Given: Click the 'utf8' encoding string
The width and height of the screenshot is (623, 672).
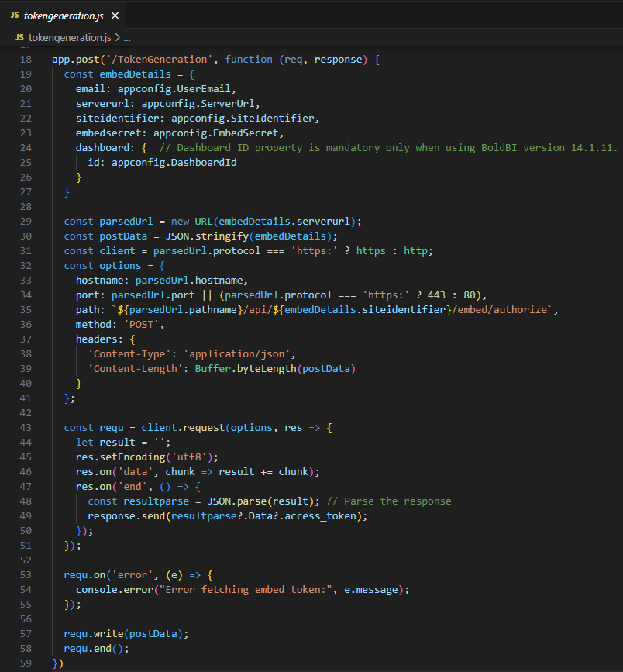Looking at the screenshot, I should [191, 457].
